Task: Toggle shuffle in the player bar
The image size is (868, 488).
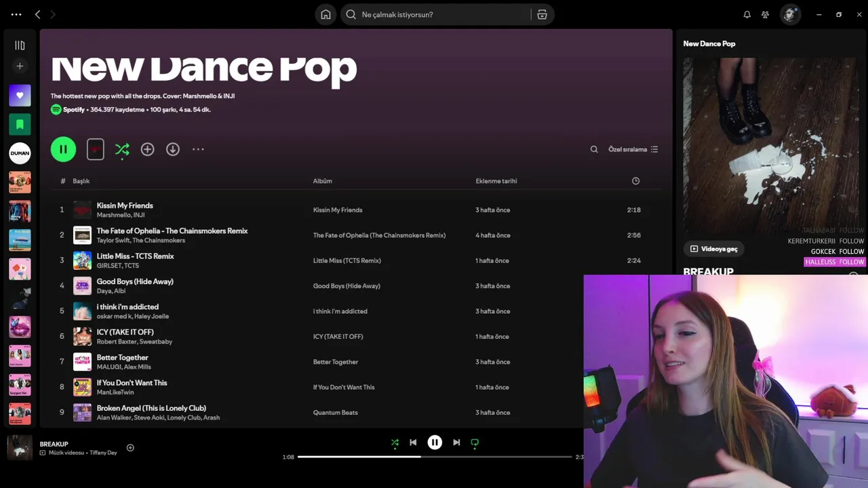Action: pos(395,443)
